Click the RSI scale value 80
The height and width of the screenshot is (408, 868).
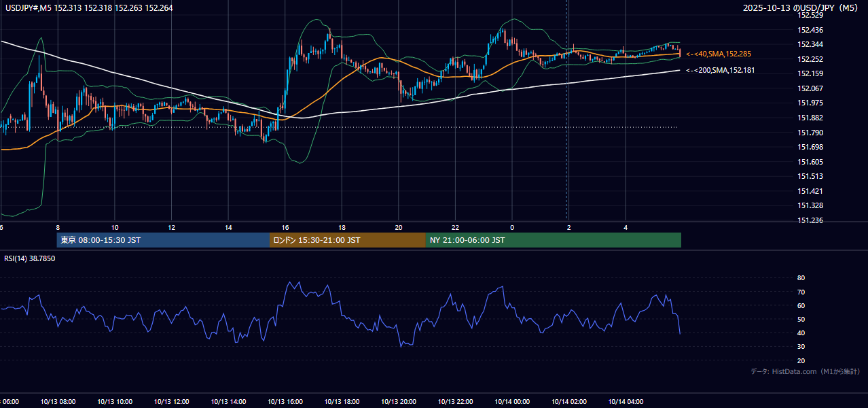(x=801, y=278)
